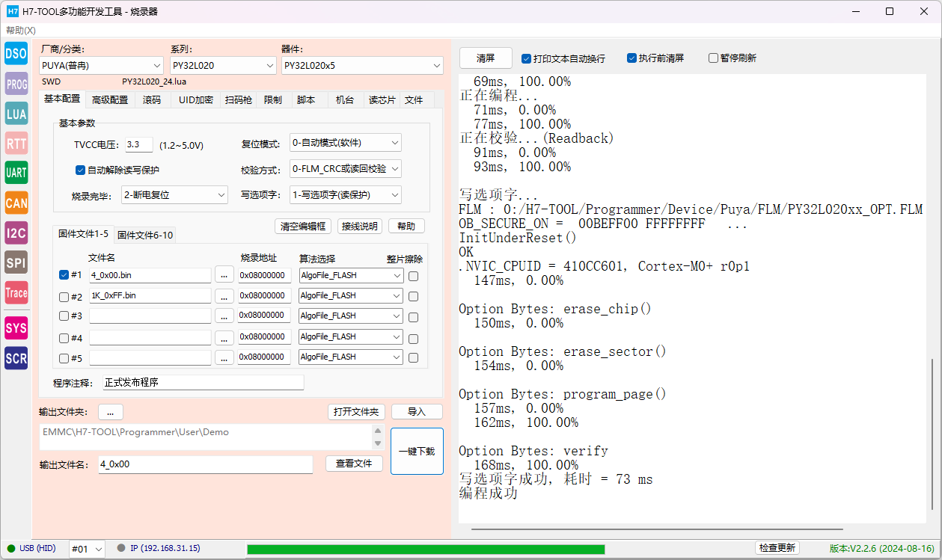
Task: Click the TVCC电压 input field
Action: pyautogui.click(x=139, y=144)
